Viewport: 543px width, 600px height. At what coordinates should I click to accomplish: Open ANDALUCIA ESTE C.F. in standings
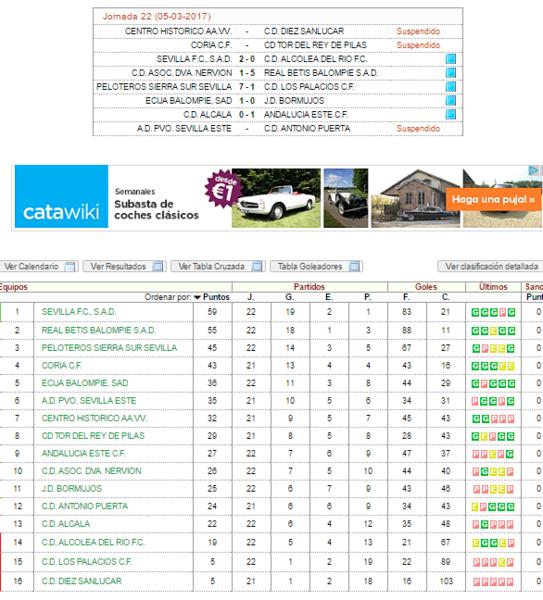[x=83, y=453]
